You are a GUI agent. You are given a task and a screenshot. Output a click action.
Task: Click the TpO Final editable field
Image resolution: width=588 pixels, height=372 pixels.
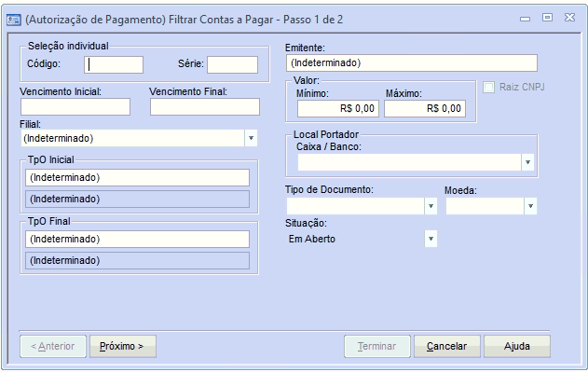pos(137,239)
